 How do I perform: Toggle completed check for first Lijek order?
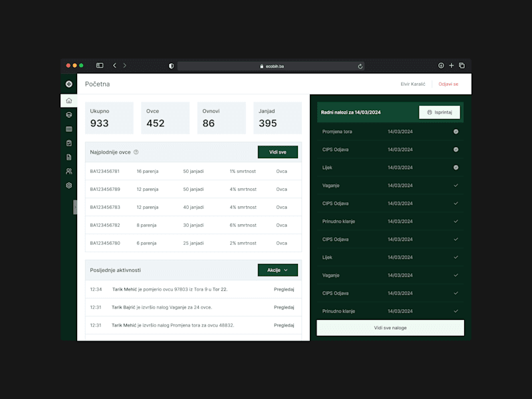(x=456, y=168)
